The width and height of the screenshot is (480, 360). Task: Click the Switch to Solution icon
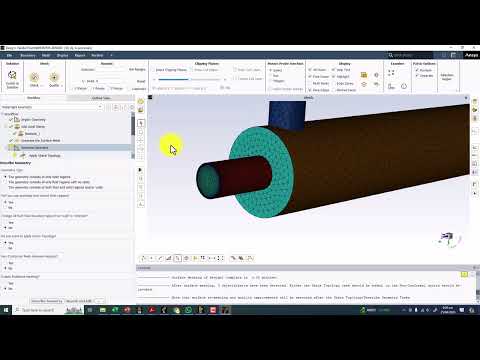point(12,75)
